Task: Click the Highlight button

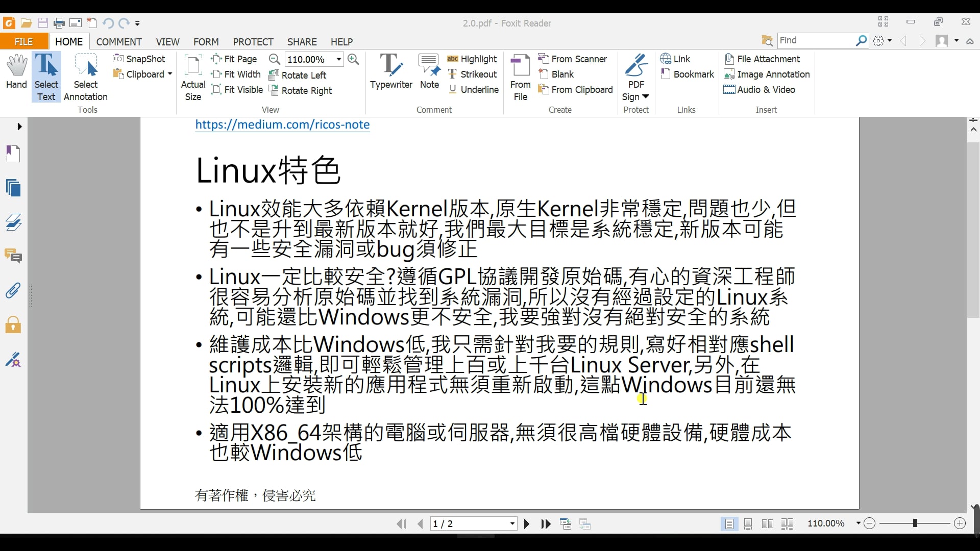Action: click(472, 59)
